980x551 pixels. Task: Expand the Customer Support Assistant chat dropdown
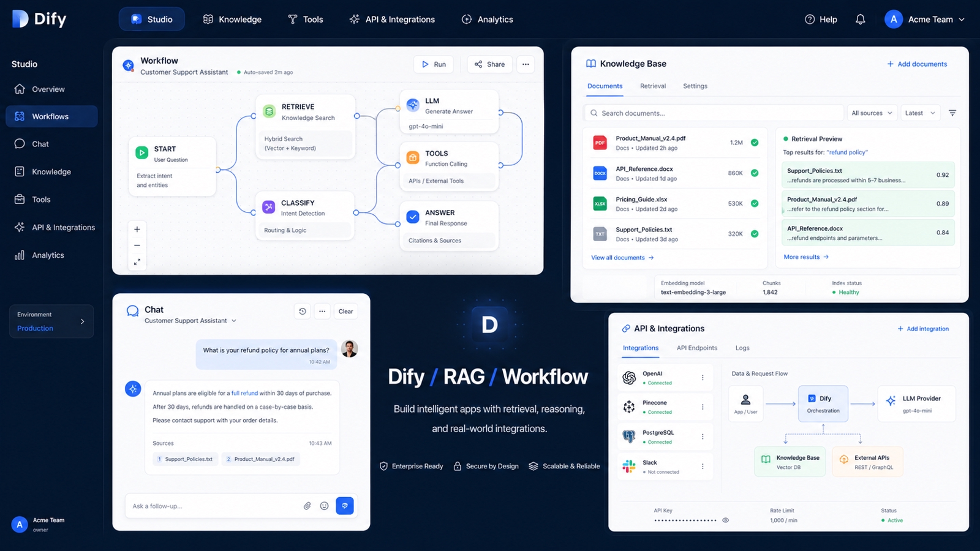click(x=234, y=320)
